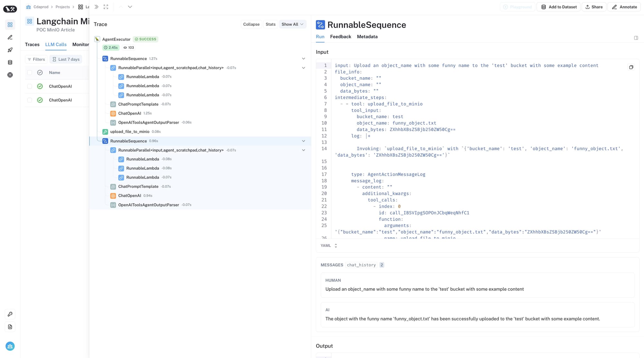Toggle side panel icon near Metadata tab
The image size is (644, 358).
pos(636,38)
